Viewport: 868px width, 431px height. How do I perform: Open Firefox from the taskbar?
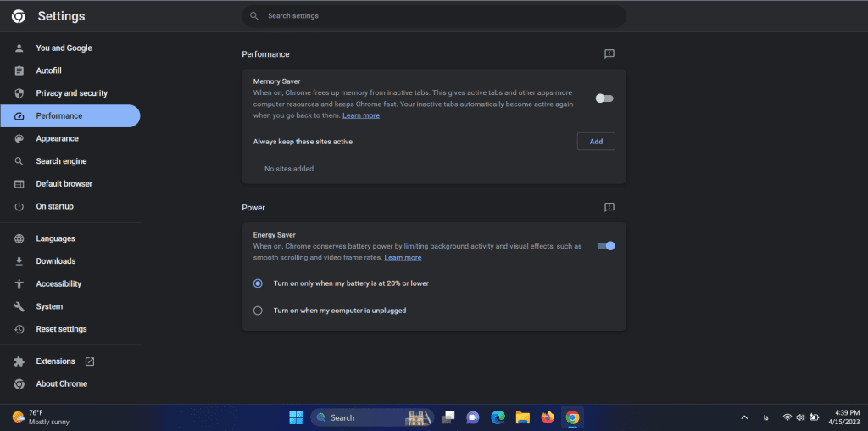(548, 417)
